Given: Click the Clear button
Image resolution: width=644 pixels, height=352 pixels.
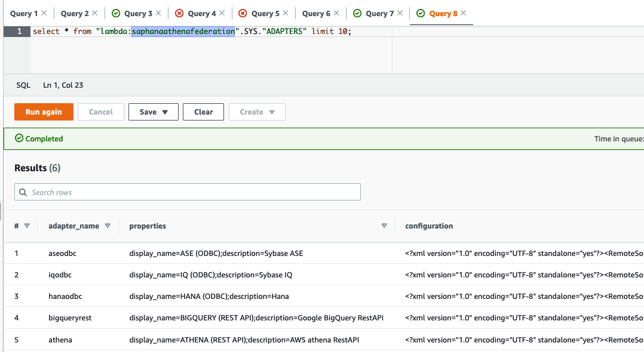Looking at the screenshot, I should 203,112.
